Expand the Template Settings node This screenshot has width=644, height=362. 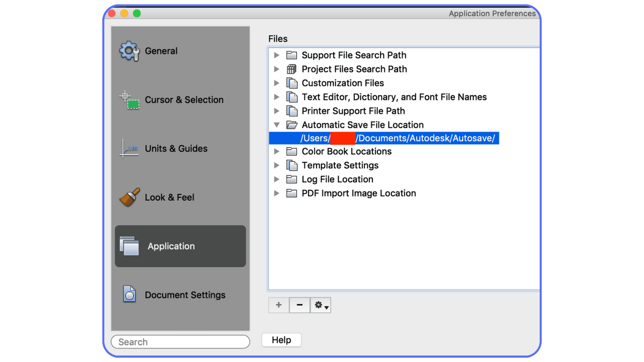pyautogui.click(x=276, y=165)
